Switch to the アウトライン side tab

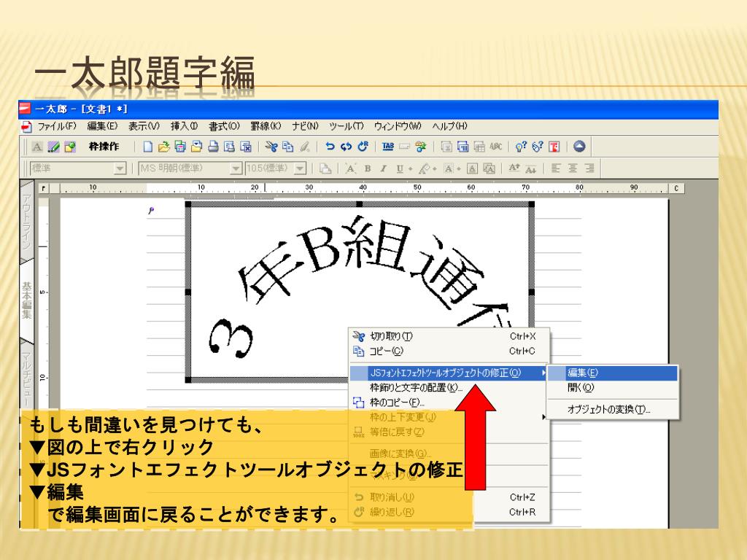[27, 221]
